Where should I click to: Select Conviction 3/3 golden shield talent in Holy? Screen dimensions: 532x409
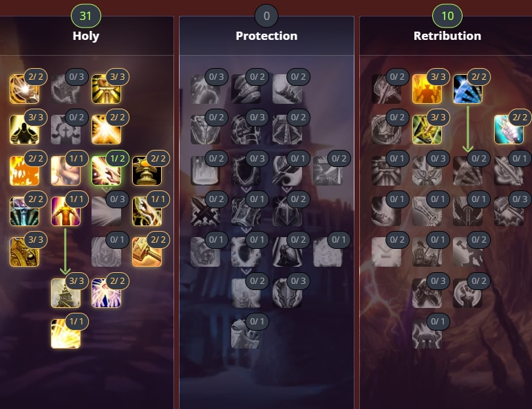tap(24, 252)
